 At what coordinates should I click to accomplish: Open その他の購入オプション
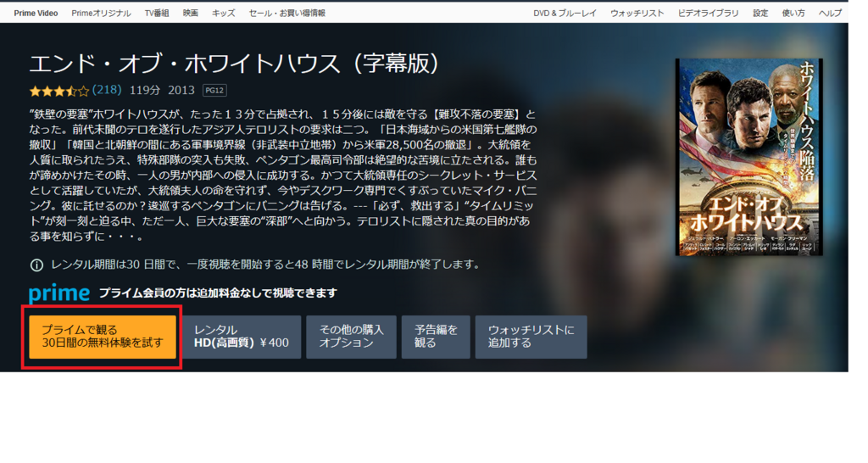point(351,337)
